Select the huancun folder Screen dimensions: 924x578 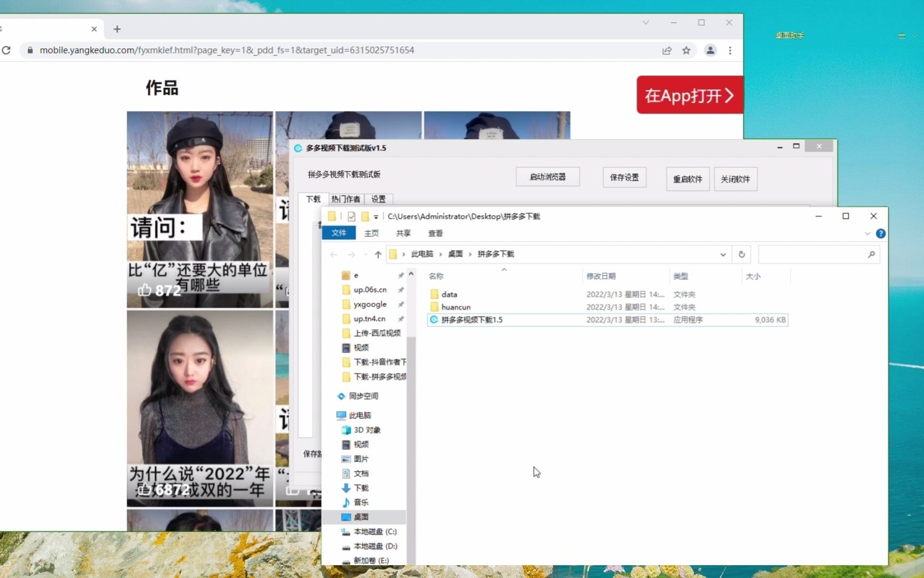[607, 307]
